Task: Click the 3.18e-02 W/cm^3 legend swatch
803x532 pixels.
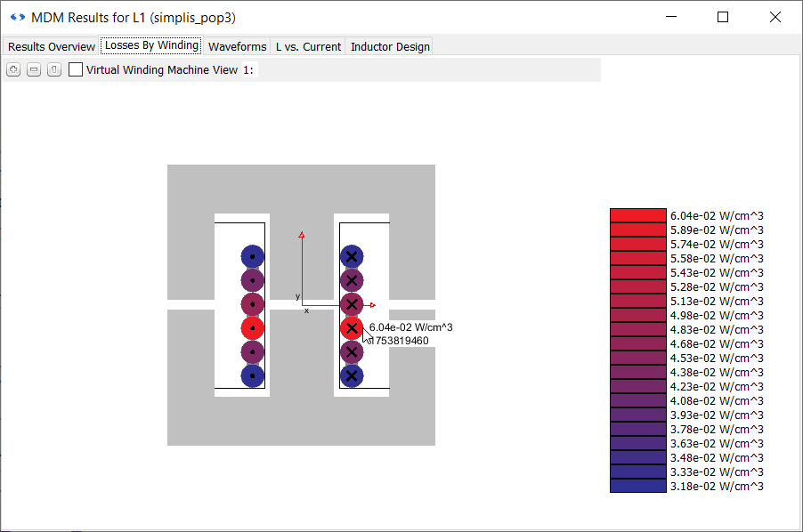Action: click(637, 486)
